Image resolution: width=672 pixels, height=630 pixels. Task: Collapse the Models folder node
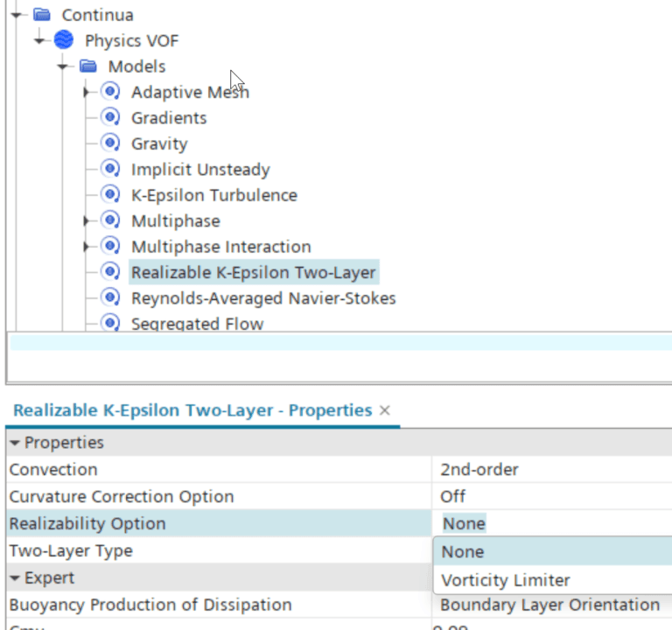63,66
